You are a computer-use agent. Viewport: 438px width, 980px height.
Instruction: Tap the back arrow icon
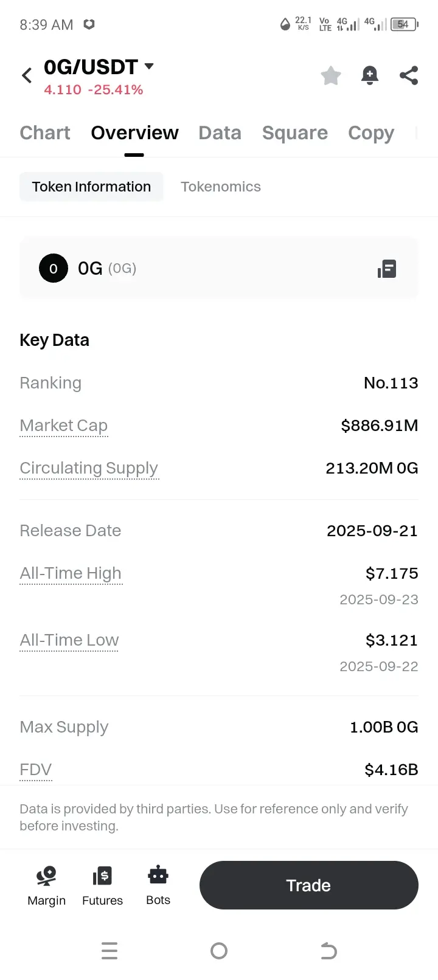tap(27, 75)
